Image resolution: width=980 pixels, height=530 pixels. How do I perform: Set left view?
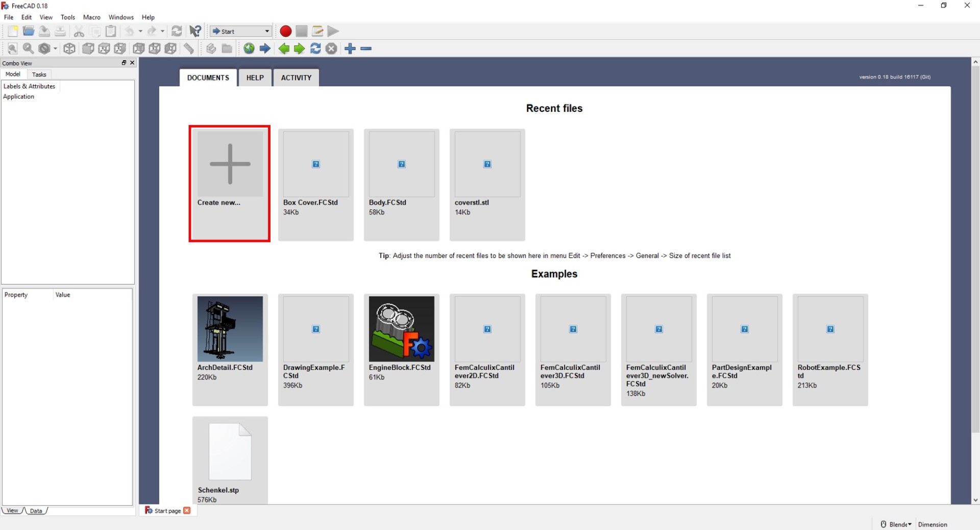pyautogui.click(x=170, y=49)
